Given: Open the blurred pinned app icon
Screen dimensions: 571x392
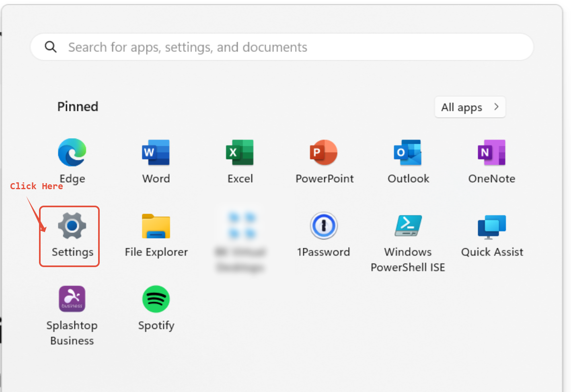Looking at the screenshot, I should pos(240,226).
